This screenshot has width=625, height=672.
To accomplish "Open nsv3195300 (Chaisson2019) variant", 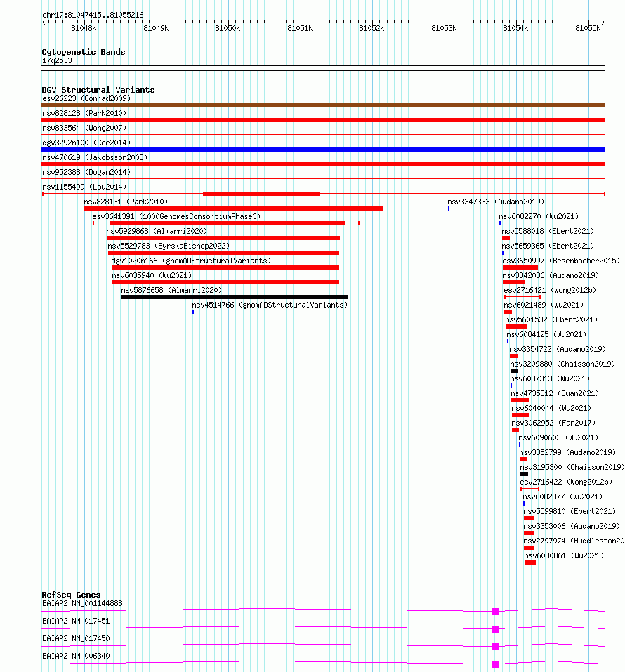I will (x=572, y=467).
